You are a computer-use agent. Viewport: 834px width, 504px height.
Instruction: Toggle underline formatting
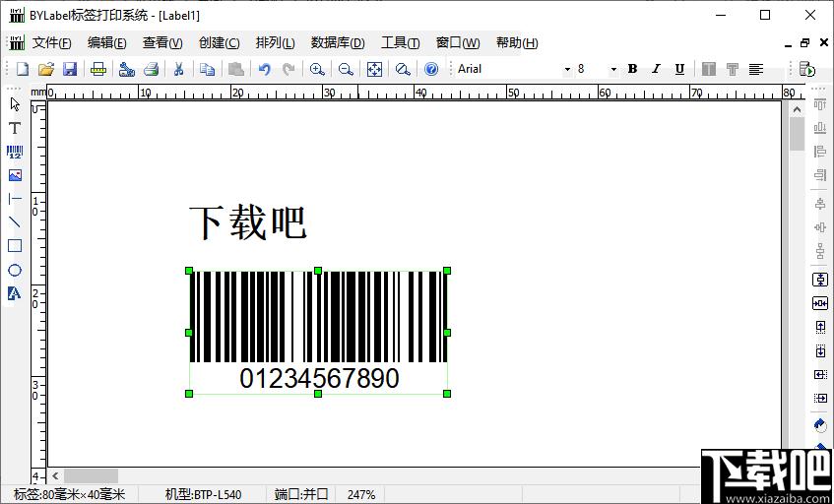tap(679, 69)
